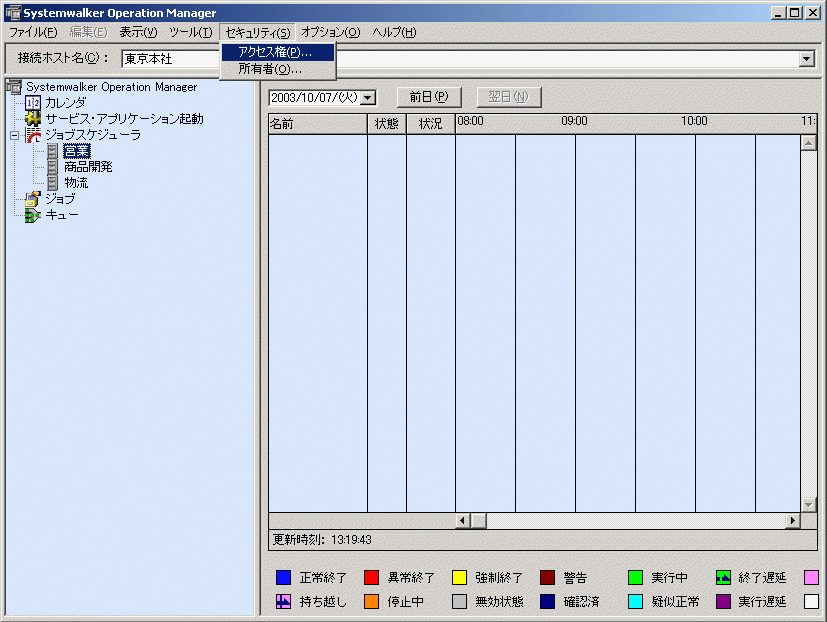Image resolution: width=827 pixels, height=622 pixels.
Task: Click the 営業 project icon
Action: tap(53, 151)
